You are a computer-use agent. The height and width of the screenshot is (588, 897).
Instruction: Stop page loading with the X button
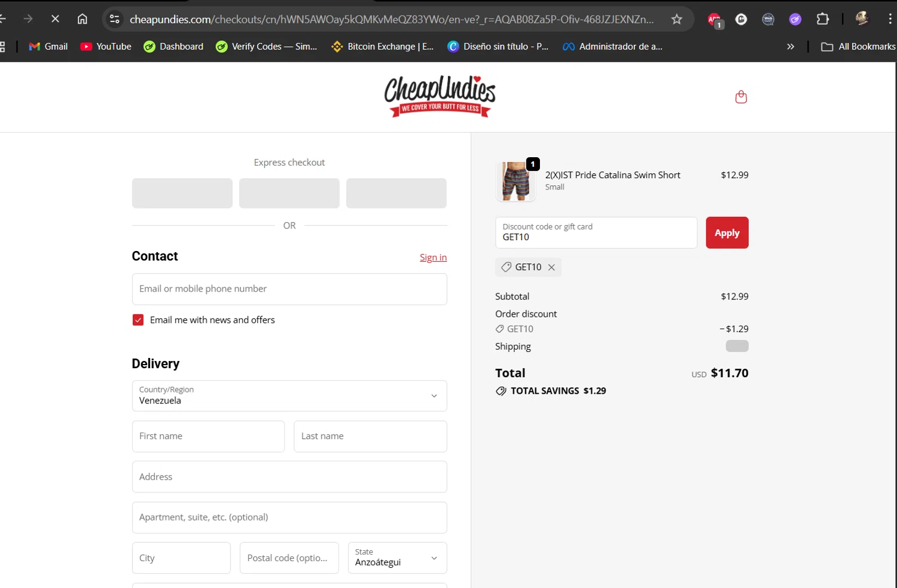55,19
